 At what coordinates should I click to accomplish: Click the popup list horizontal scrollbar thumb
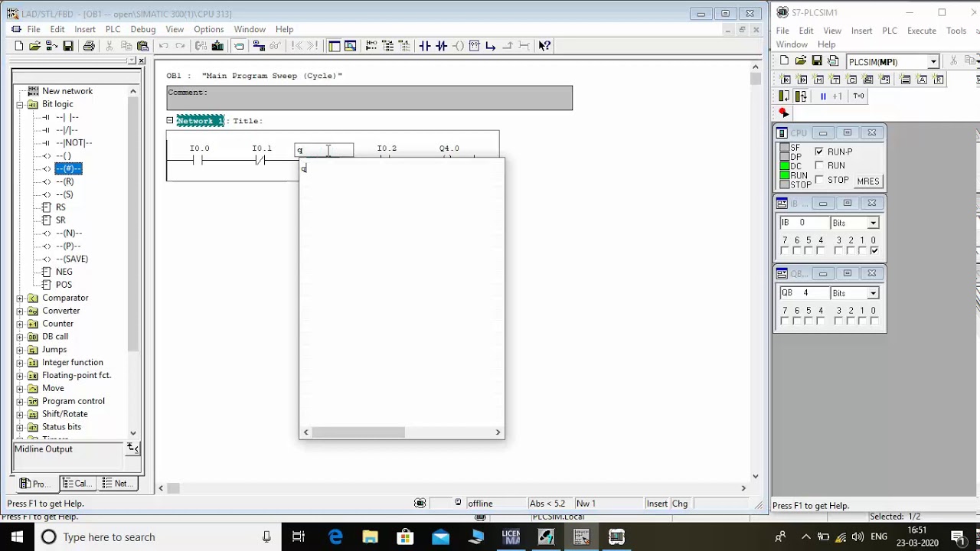[358, 432]
